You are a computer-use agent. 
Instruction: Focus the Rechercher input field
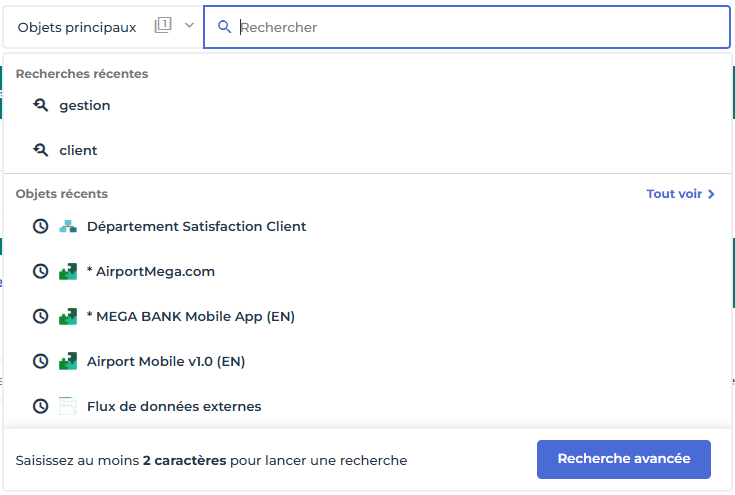point(480,28)
